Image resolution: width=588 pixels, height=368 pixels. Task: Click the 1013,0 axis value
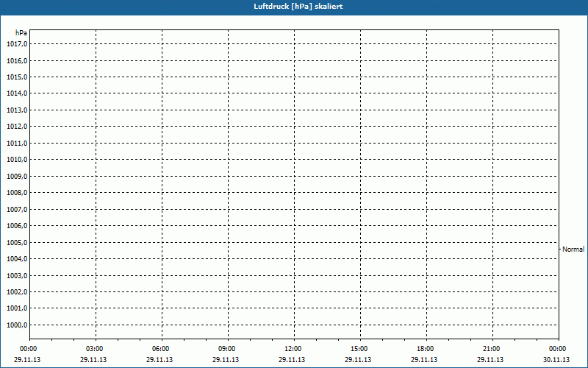pos(17,110)
